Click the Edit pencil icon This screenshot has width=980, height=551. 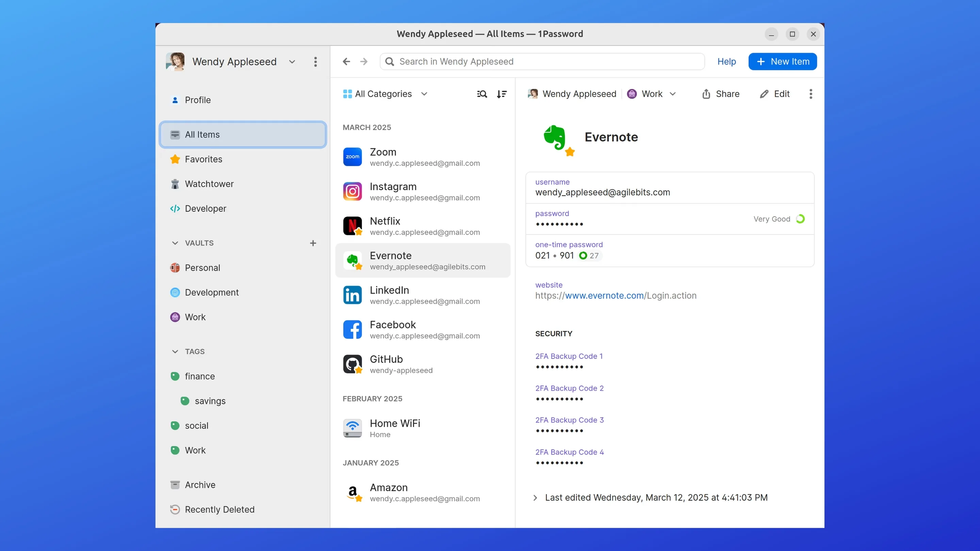765,94
